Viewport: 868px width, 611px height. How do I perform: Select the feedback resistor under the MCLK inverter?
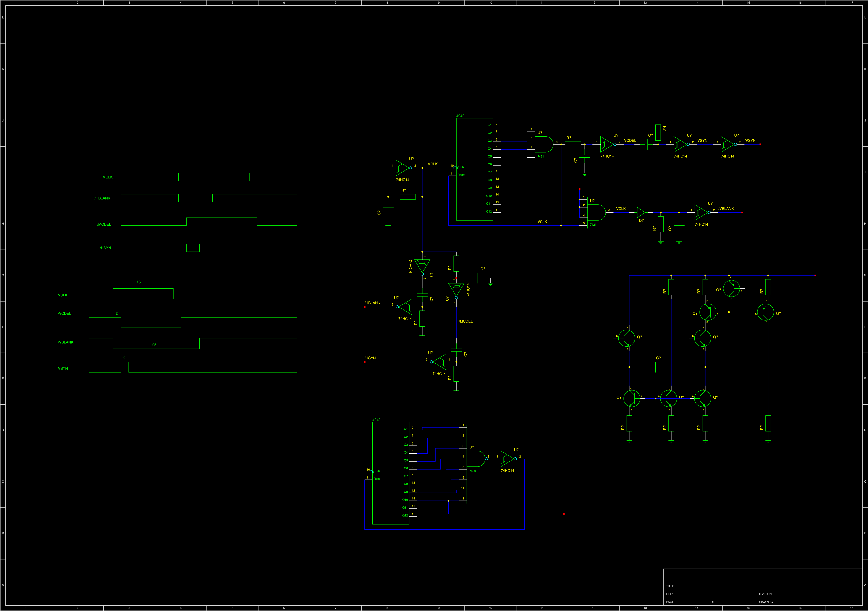408,196
